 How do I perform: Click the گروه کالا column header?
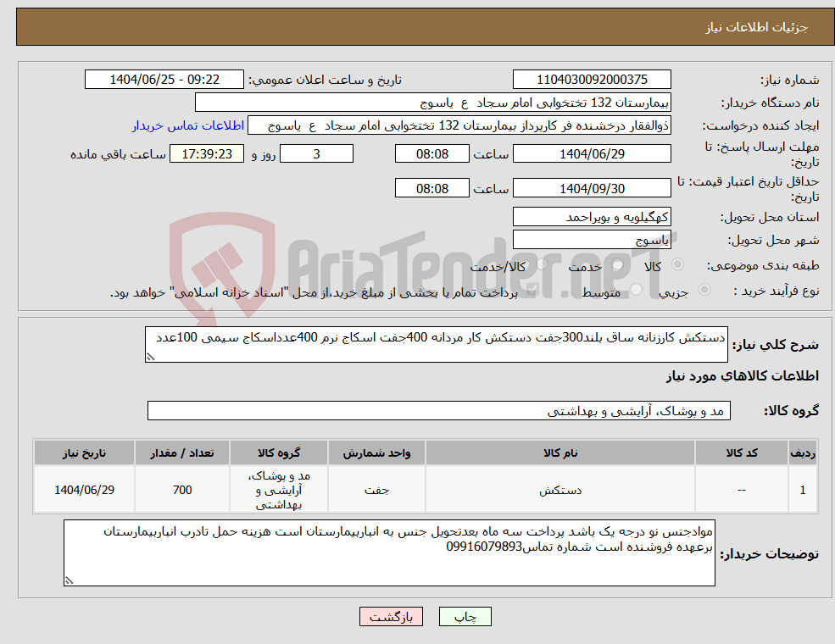click(279, 453)
